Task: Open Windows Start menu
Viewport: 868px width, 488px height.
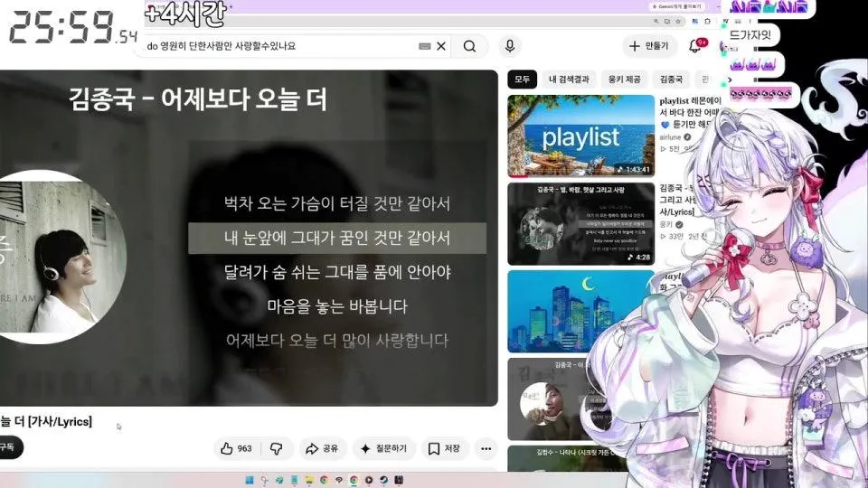Action: tap(250, 480)
